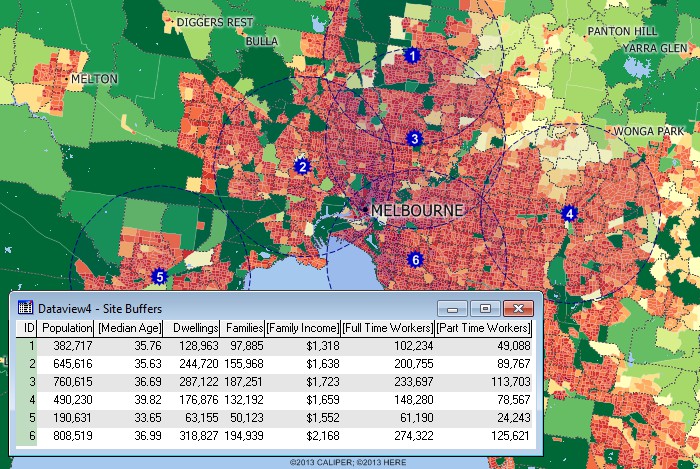This screenshot has height=469, width=700.
Task: Click site marker 1 on the map
Action: [412, 56]
